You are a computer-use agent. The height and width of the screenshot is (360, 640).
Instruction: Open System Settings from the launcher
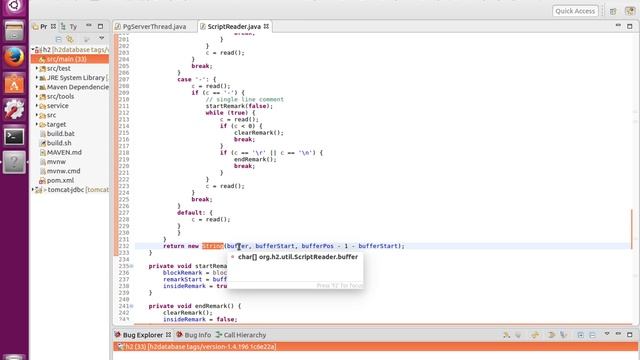pyautogui.click(x=14, y=109)
